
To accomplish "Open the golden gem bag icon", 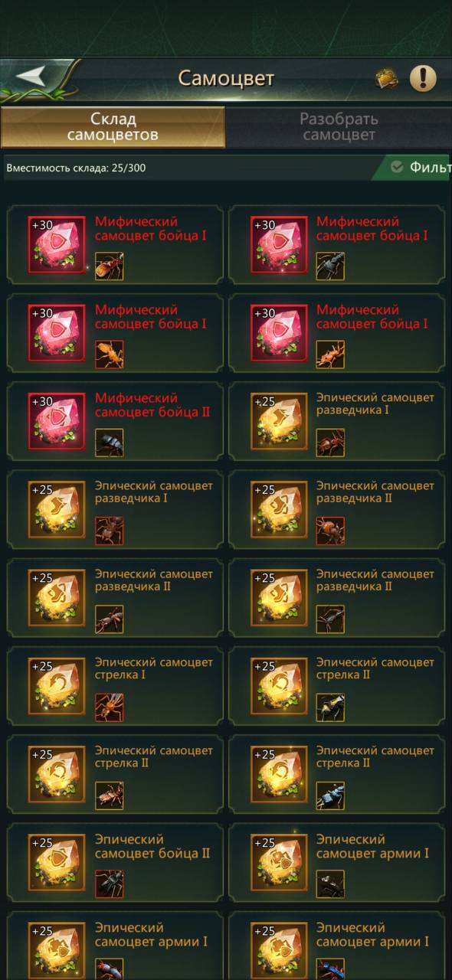I will (386, 79).
